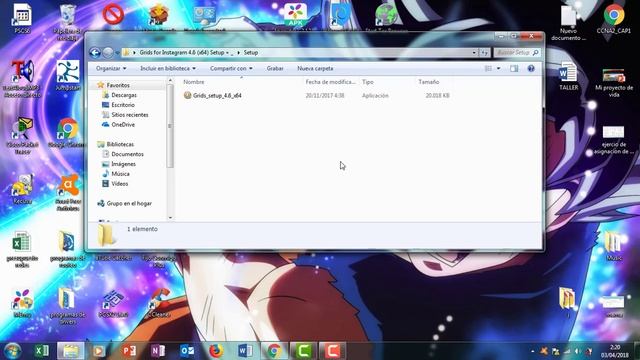Select Escritorio in navigation pane
The width and height of the screenshot is (640, 360).
click(122, 105)
